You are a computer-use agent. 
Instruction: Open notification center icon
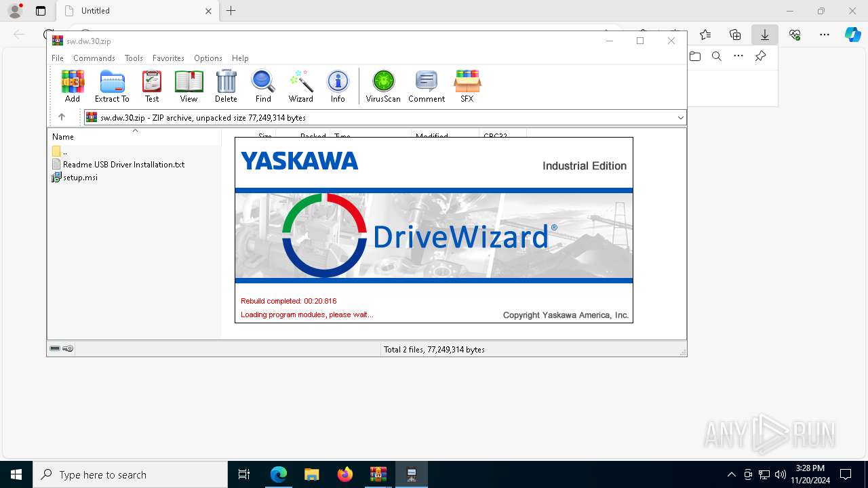click(x=846, y=474)
